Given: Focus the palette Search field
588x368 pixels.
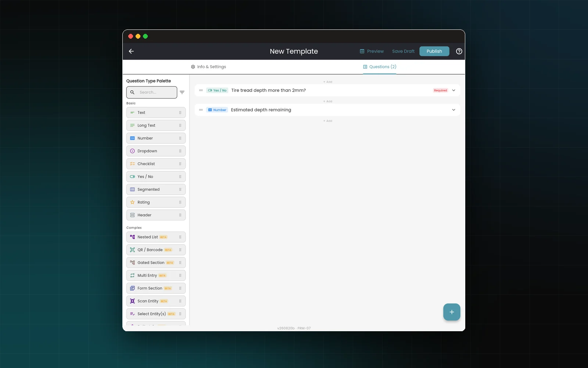Looking at the screenshot, I should 152,92.
